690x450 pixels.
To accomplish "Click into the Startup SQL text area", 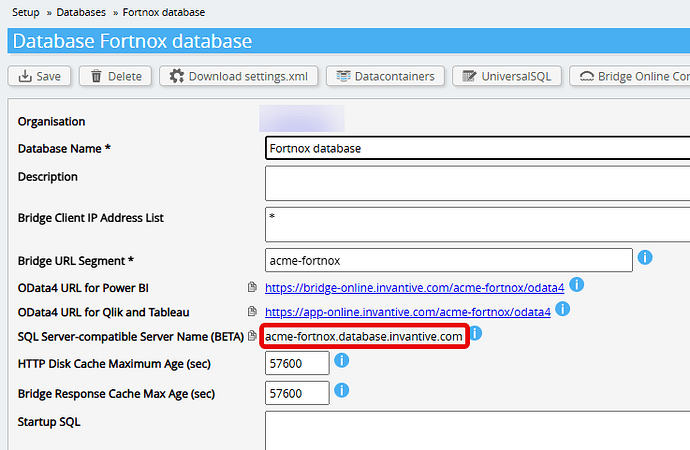I will [x=476, y=430].
